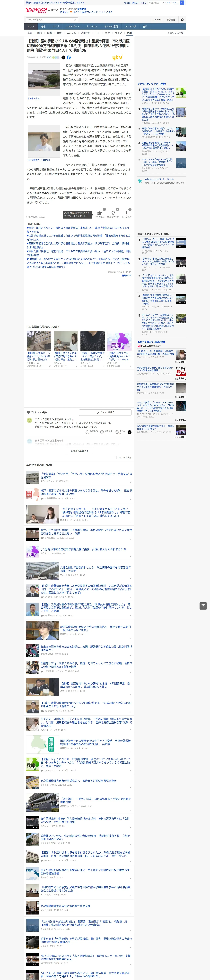Select the 科学 category
210x980 pixels.
click(x=107, y=33)
